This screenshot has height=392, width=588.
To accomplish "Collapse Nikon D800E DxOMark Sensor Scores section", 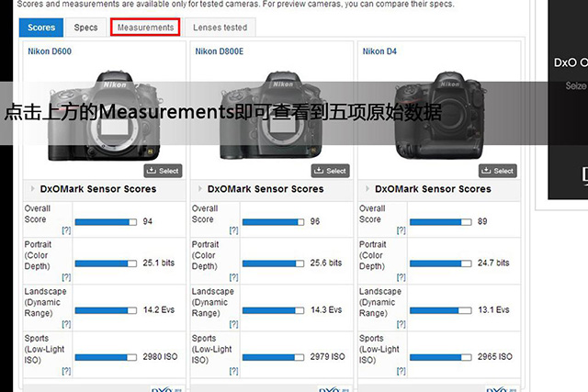I will coord(200,188).
